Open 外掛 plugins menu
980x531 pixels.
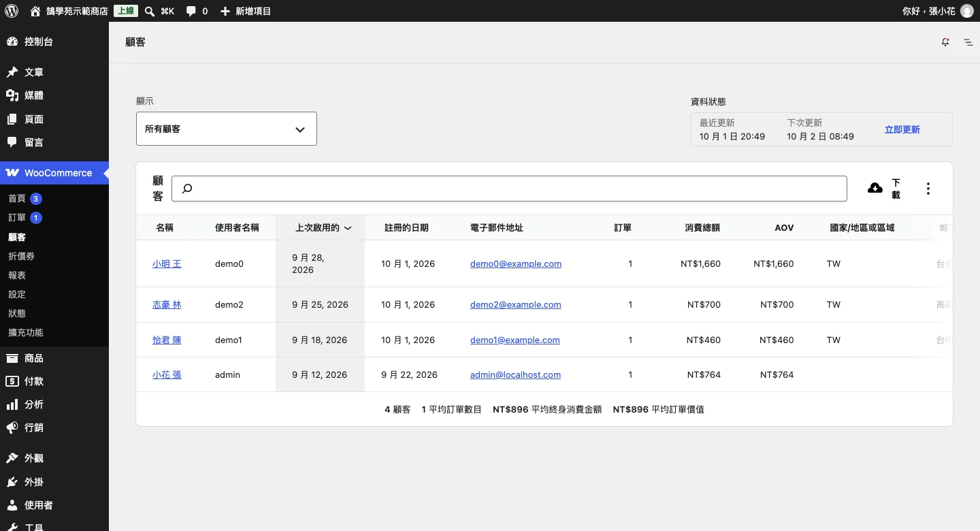(x=54, y=482)
